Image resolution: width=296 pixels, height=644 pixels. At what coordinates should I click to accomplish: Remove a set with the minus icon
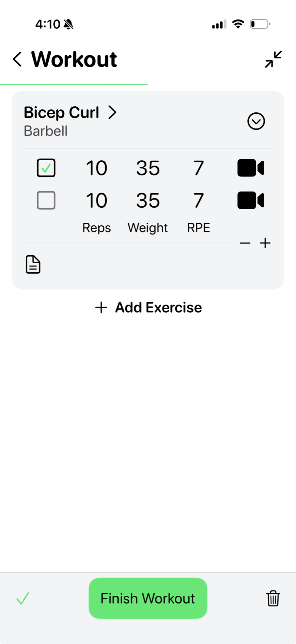click(245, 243)
